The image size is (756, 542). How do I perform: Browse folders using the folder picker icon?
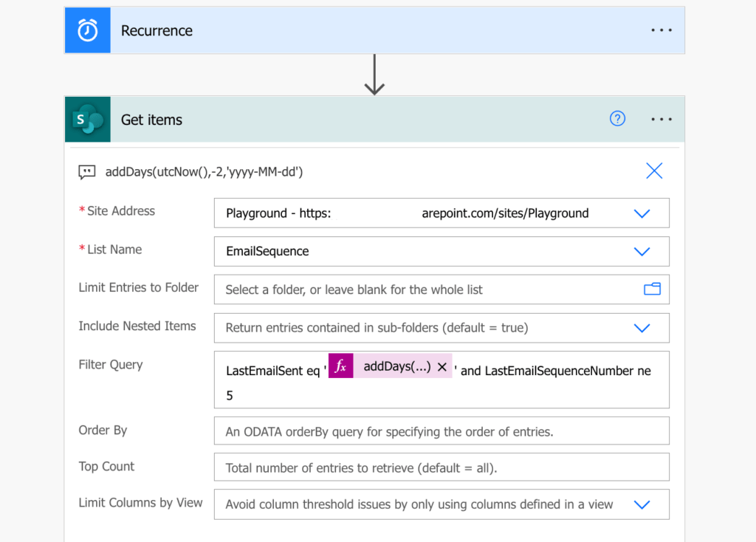coord(652,289)
